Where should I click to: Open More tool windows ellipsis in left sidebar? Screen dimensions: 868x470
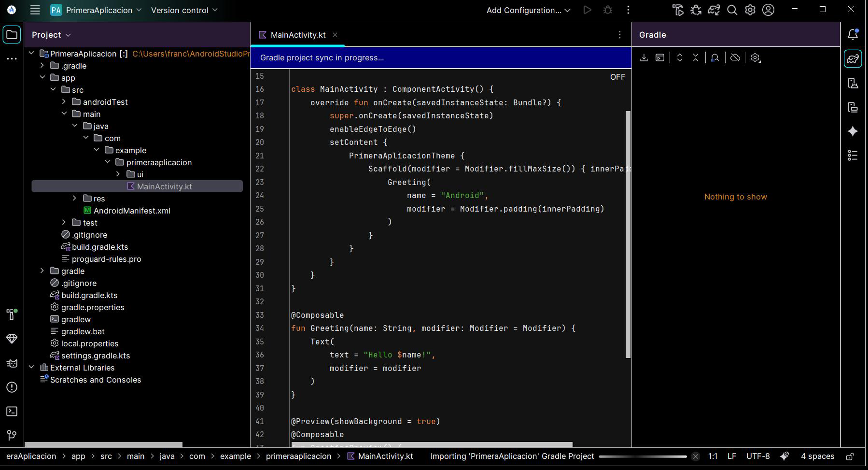click(x=12, y=58)
